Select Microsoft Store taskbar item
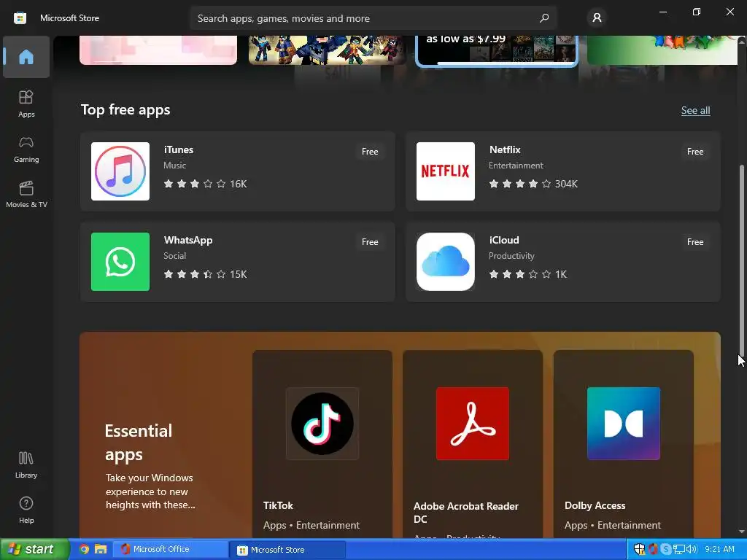 pyautogui.click(x=287, y=550)
